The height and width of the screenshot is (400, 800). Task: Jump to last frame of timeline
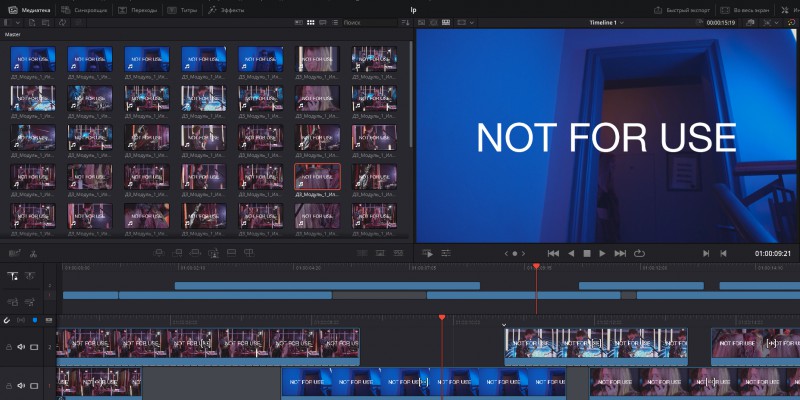(x=620, y=253)
